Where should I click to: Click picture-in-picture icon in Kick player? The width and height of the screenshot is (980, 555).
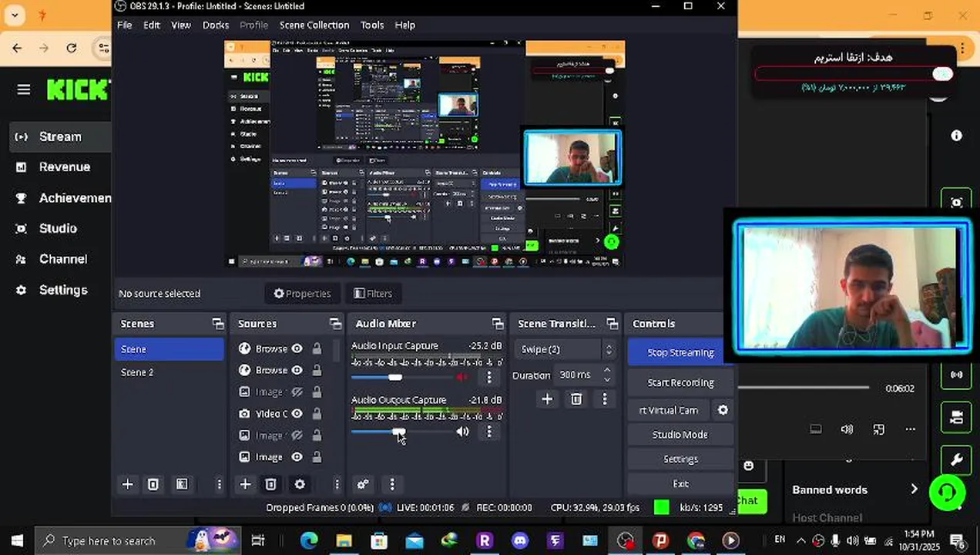tap(879, 429)
